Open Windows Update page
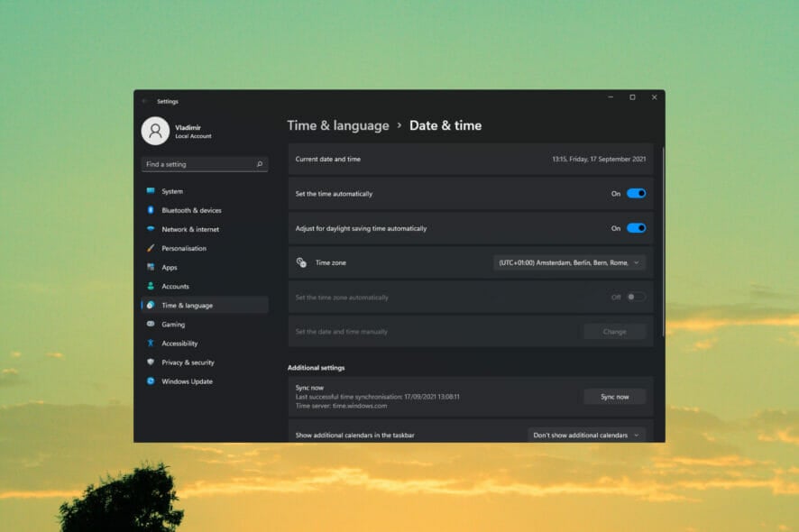 tap(205, 381)
